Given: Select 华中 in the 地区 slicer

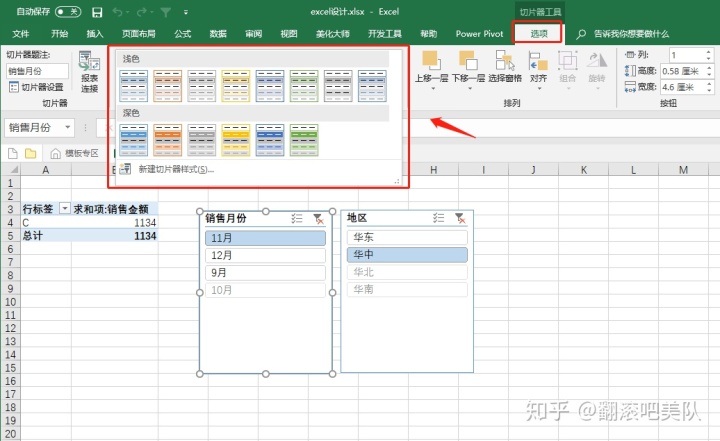Looking at the screenshot, I should [x=407, y=254].
